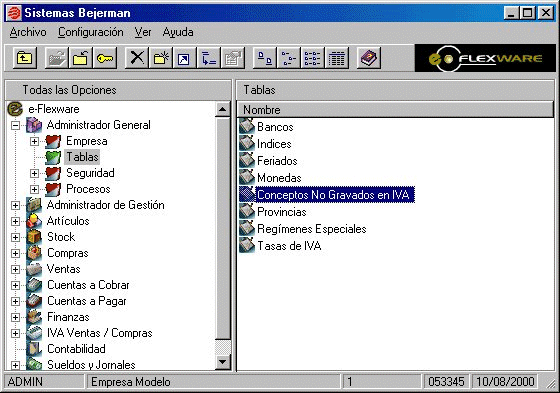Switch to large icons view button
Viewport: 560px width, 393px height.
[x=265, y=58]
